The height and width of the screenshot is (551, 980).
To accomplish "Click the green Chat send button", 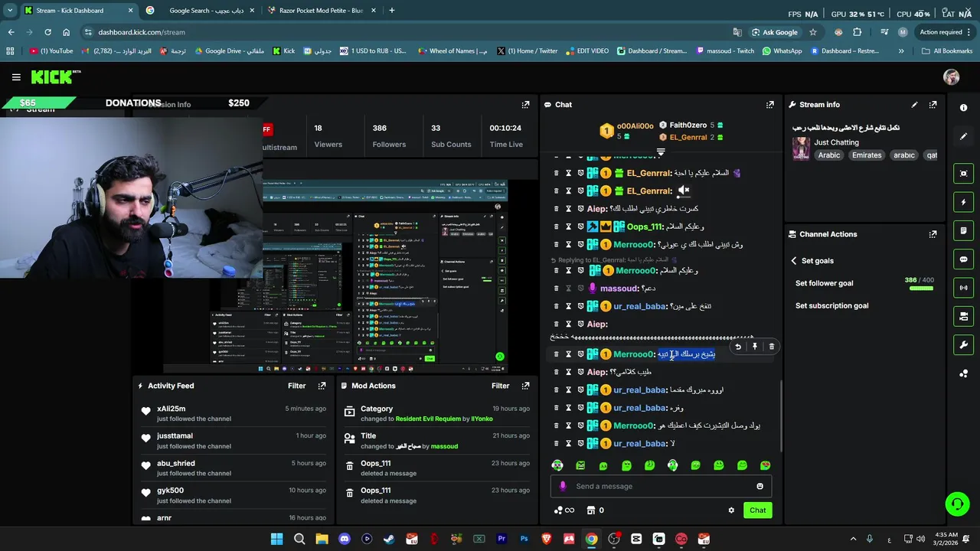I will coord(757,510).
